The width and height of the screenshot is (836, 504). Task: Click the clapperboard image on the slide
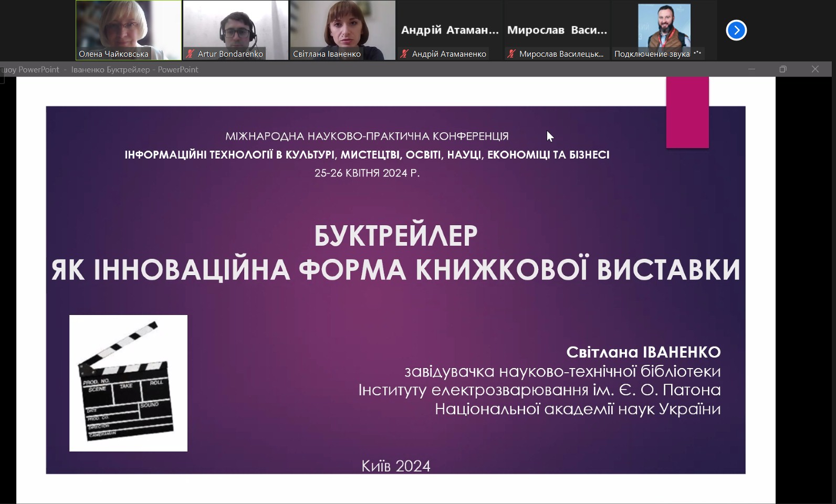pos(128,383)
